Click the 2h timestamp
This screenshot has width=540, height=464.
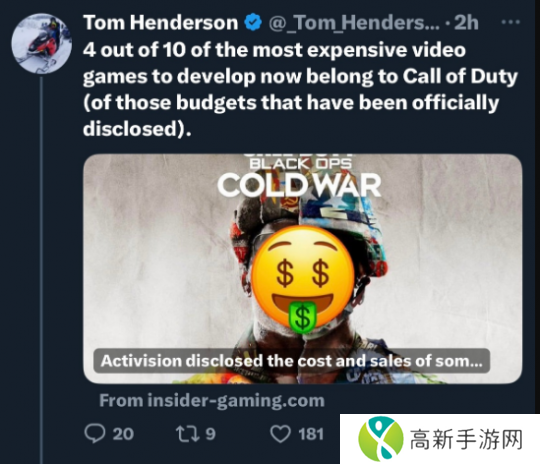pos(466,23)
